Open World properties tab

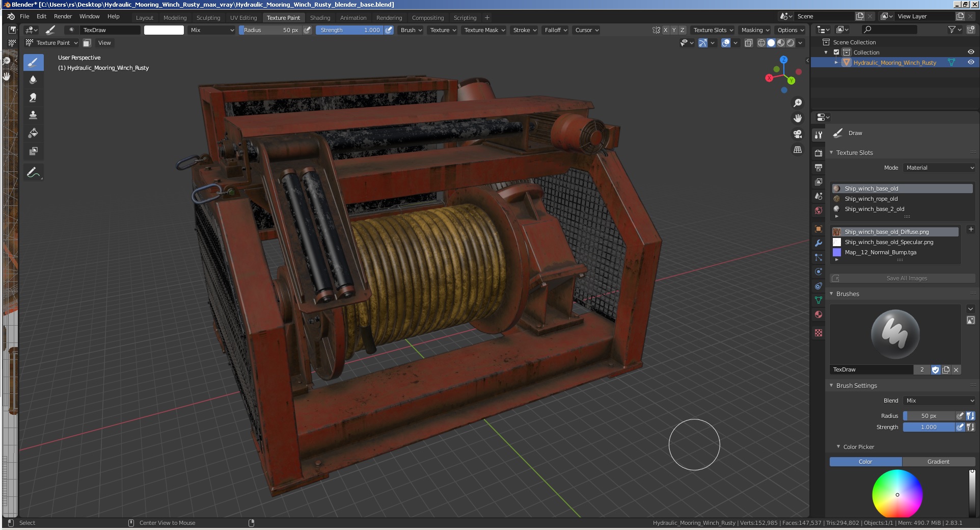coord(819,210)
